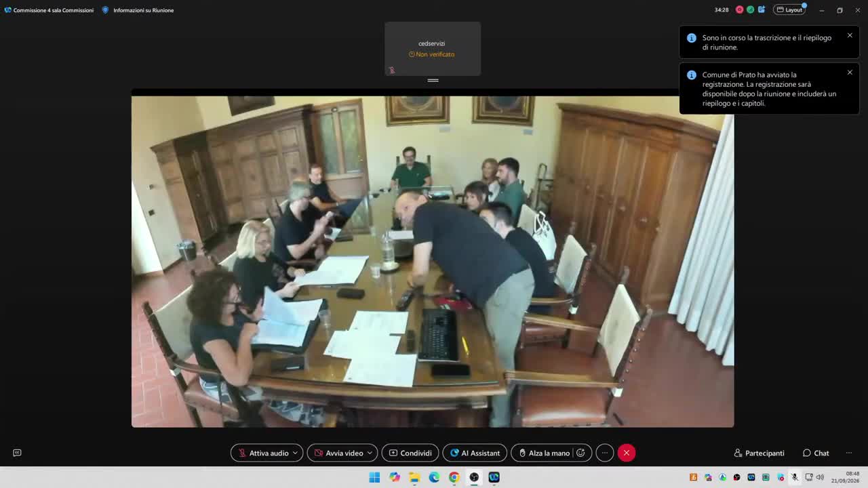Click the Windows Start button
868x488 pixels.
click(374, 477)
